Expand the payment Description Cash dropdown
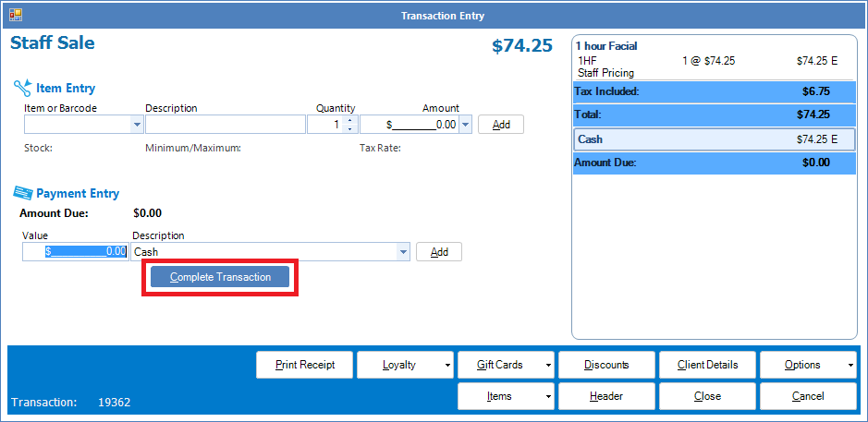Screen dimensions: 868x422 (403, 251)
